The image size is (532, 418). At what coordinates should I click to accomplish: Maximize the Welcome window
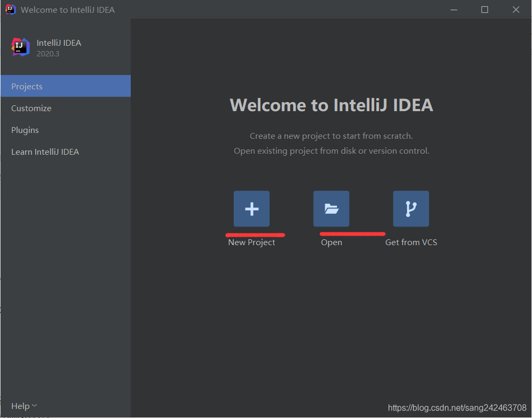click(485, 10)
